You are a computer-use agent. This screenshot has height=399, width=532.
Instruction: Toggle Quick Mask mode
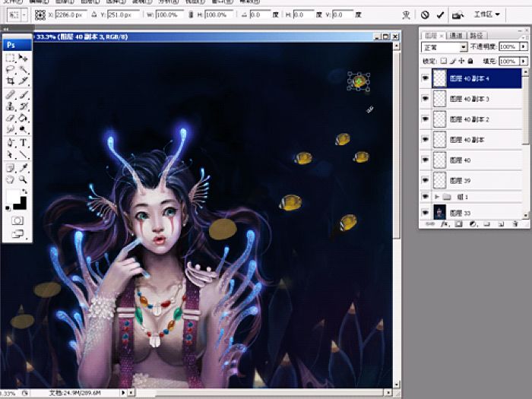pos(17,221)
